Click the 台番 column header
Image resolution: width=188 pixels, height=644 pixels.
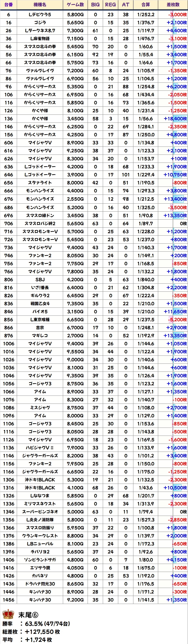tap(9, 5)
